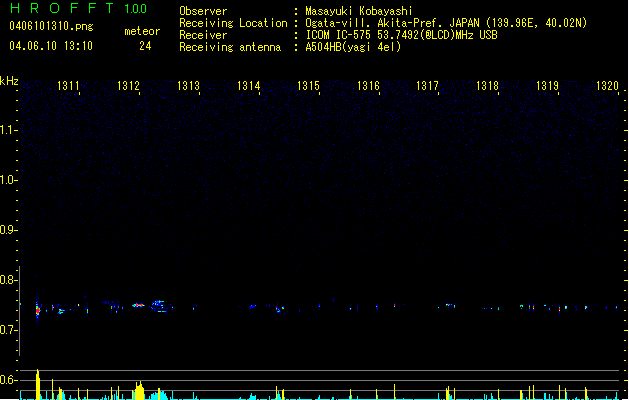Click the 1315 time axis marker
Screen dimensions: 629x400
(308, 86)
